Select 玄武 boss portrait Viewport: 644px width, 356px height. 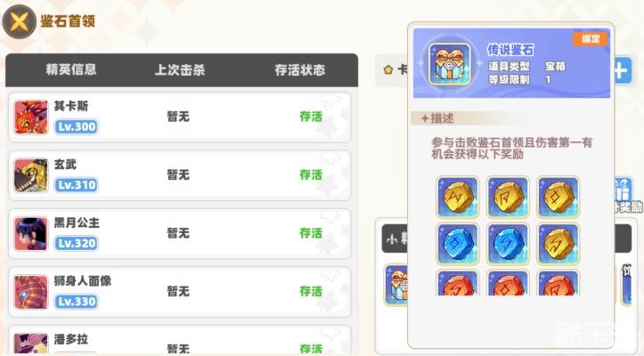point(31,175)
